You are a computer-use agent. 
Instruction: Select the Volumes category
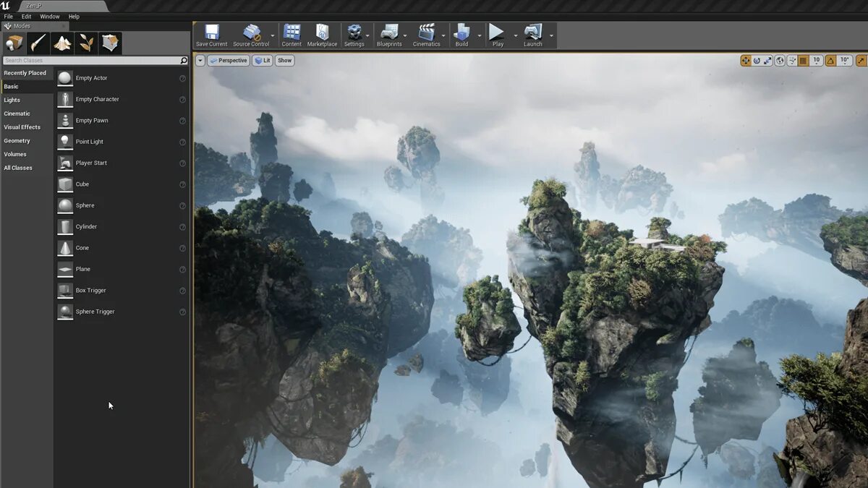click(27, 154)
